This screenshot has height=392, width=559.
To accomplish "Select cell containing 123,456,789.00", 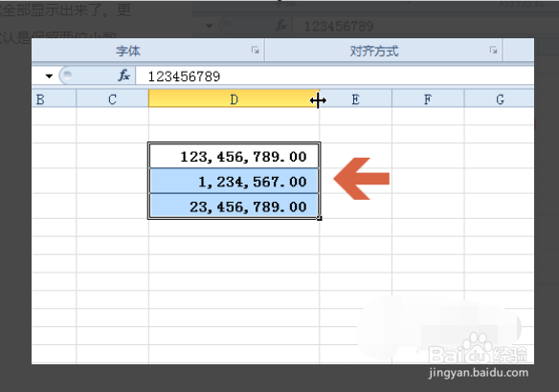I will click(x=234, y=156).
